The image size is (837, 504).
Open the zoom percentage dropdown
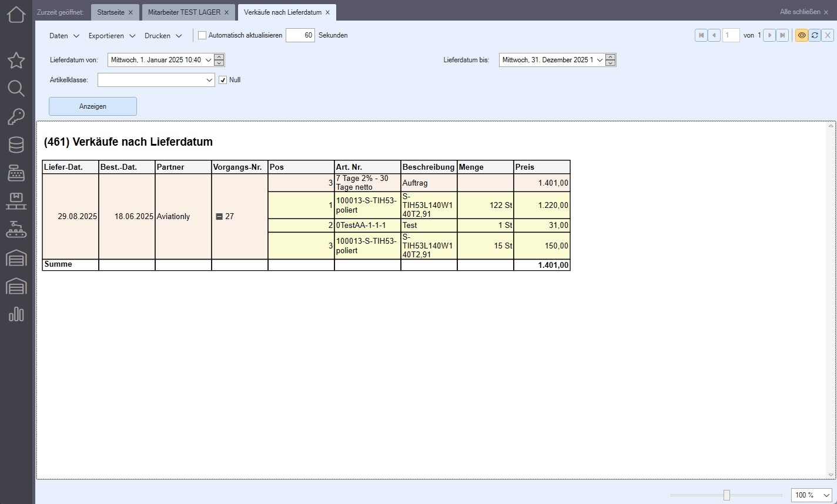[x=811, y=495]
